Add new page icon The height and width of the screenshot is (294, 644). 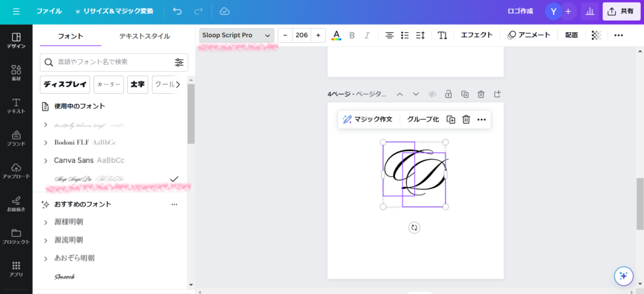coord(497,94)
